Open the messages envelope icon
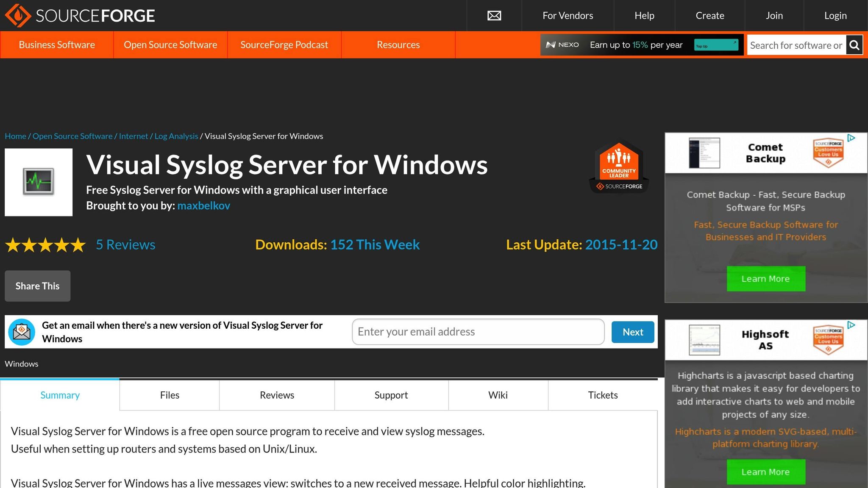The image size is (868, 488). pos(494,16)
